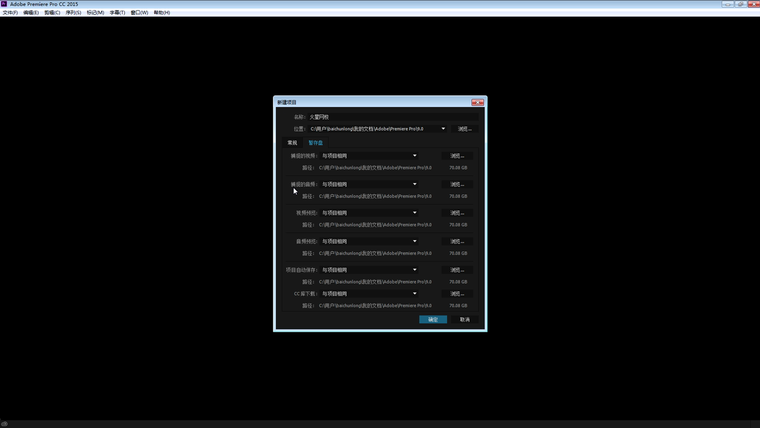Select the 暂存盘 tab
Image resolution: width=760 pixels, height=428 pixels.
click(x=315, y=143)
